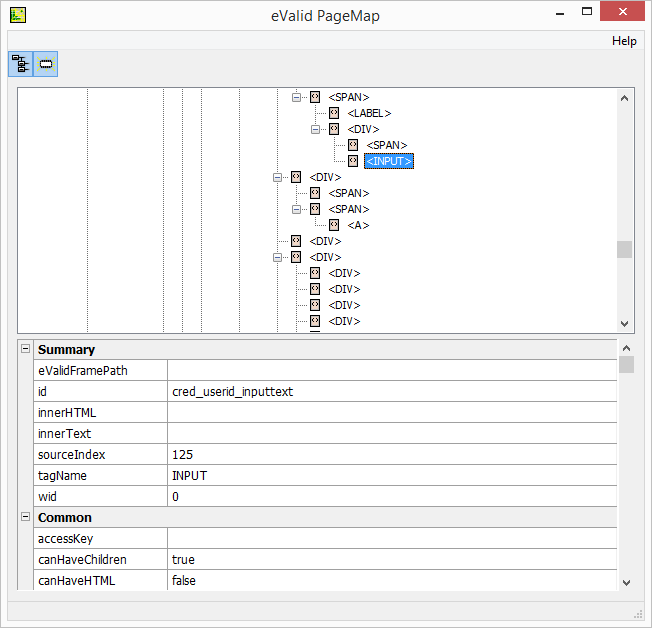Click the node icon beside <A>

click(x=334, y=225)
